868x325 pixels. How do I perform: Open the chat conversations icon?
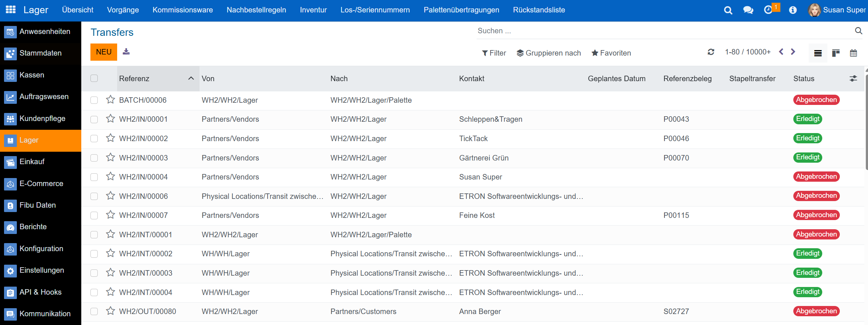tap(748, 10)
